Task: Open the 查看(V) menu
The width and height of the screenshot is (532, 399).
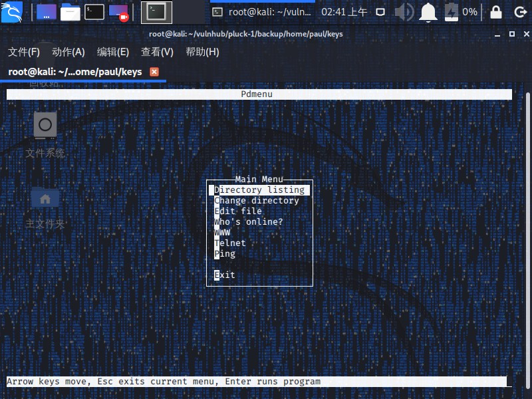Action: pyautogui.click(x=157, y=52)
